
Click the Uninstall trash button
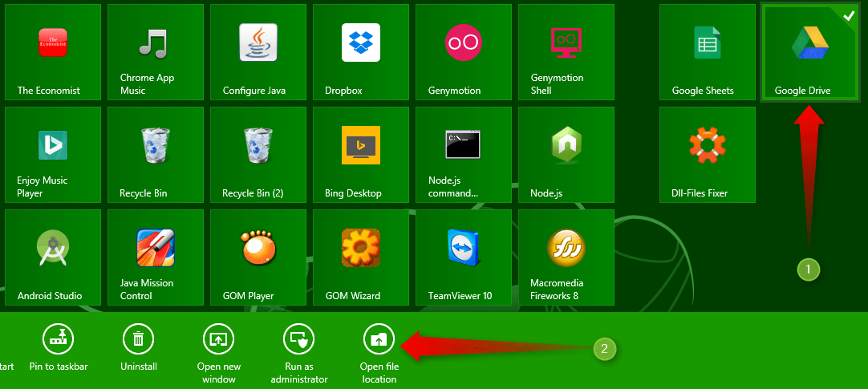click(x=138, y=339)
